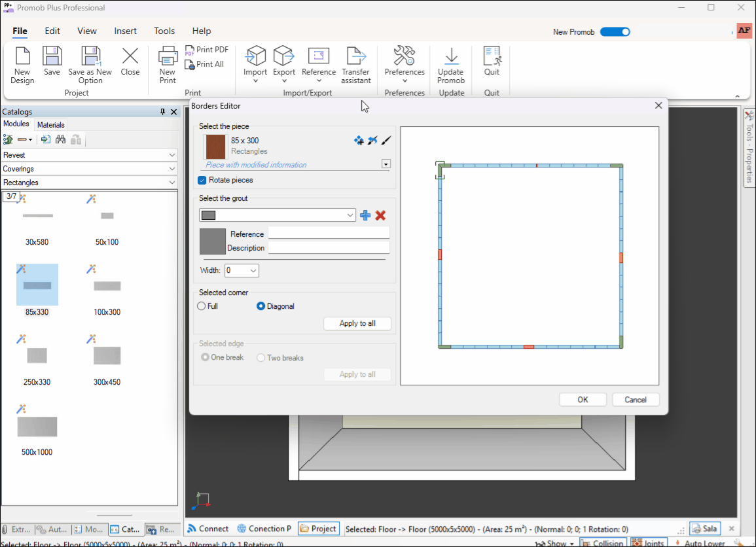This screenshot has height=547, width=756.
Task: Toggle Auto Lower in status bar
Action: [700, 543]
